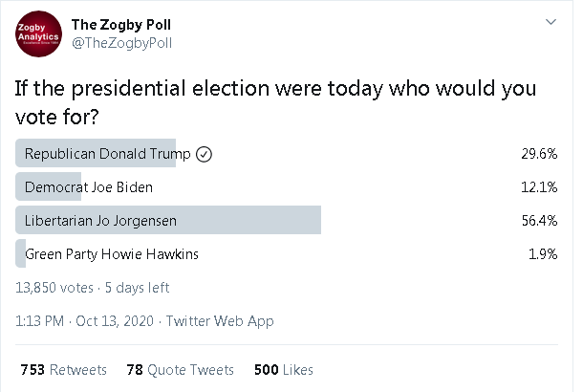
Task: Select the Republican Donald Trump poll option
Action: (x=287, y=153)
